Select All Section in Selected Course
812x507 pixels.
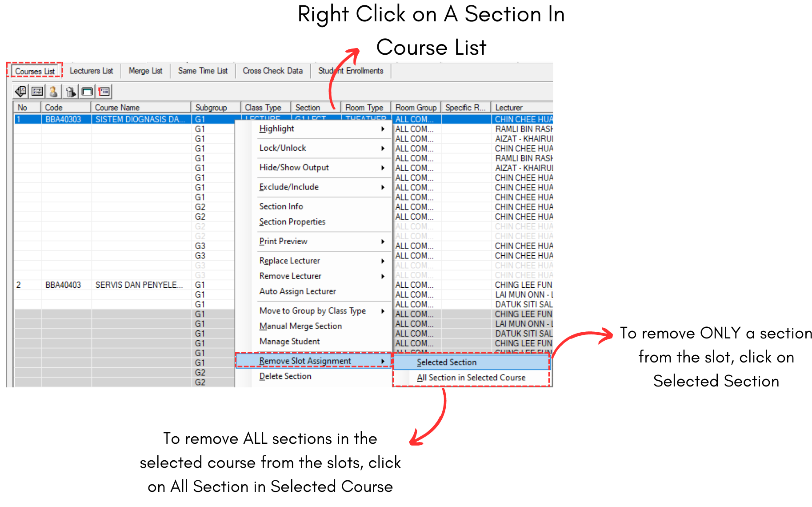(x=471, y=378)
